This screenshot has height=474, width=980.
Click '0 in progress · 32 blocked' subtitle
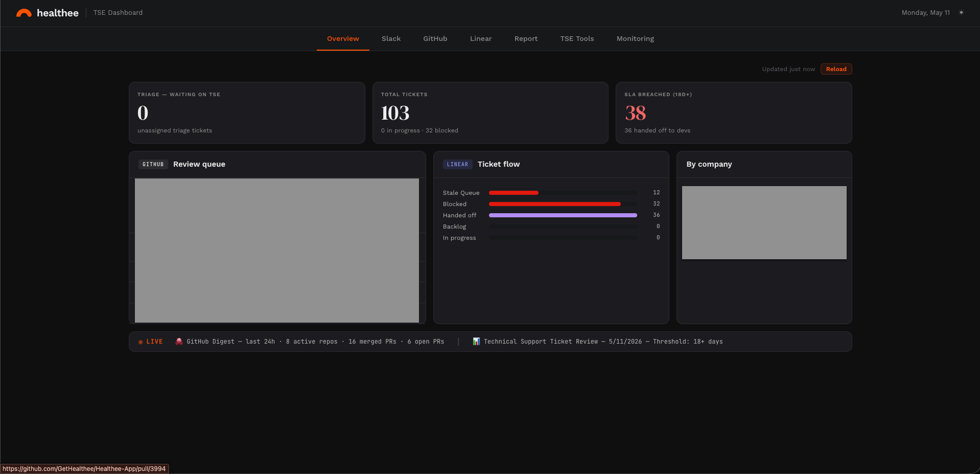pyautogui.click(x=419, y=130)
